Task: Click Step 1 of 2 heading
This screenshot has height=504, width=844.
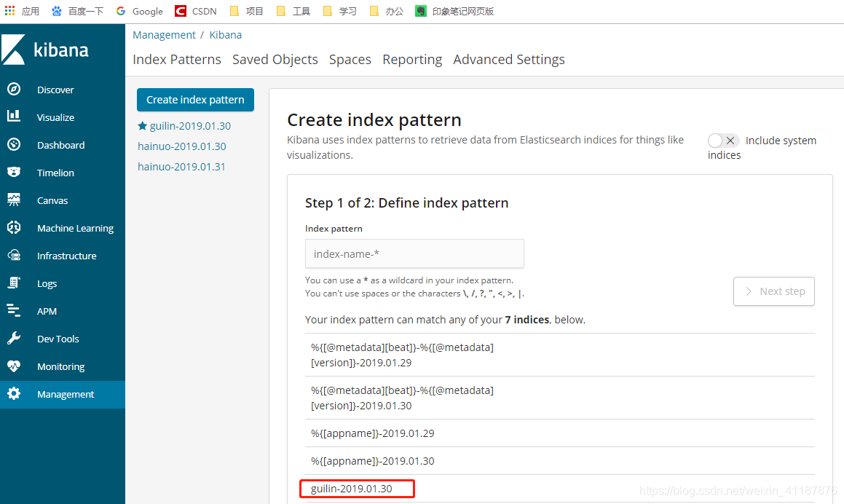Action: pos(406,203)
